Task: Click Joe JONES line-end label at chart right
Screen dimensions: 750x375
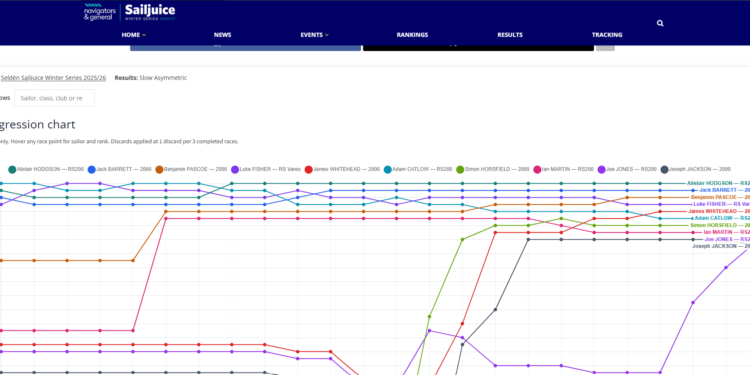Action: click(x=727, y=239)
